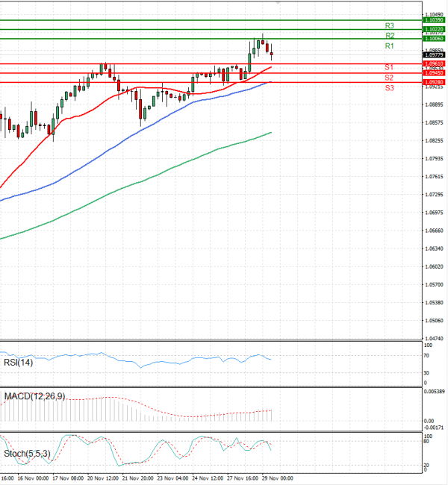Click the end of the blue moving average
This screenshot has width=448, height=485.
pyautogui.click(x=271, y=82)
